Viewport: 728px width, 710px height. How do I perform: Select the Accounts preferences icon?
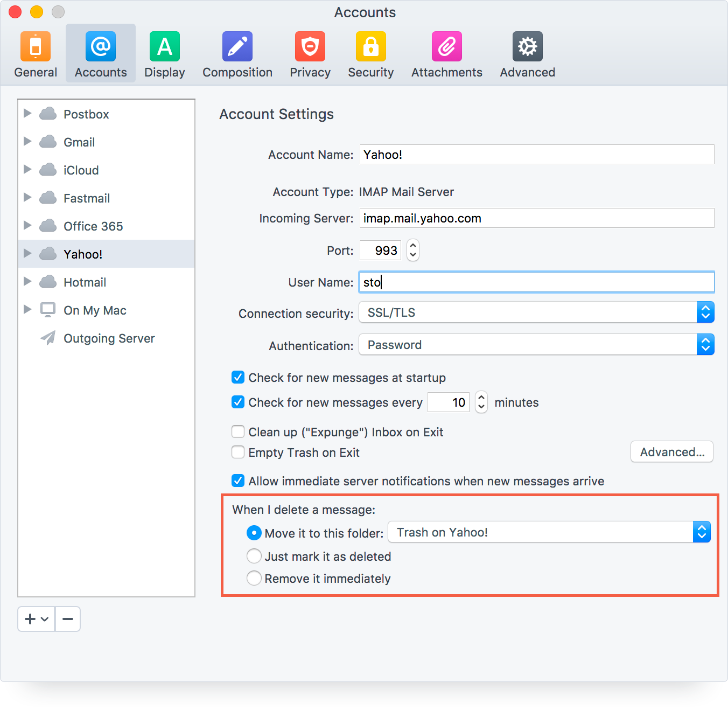100,46
